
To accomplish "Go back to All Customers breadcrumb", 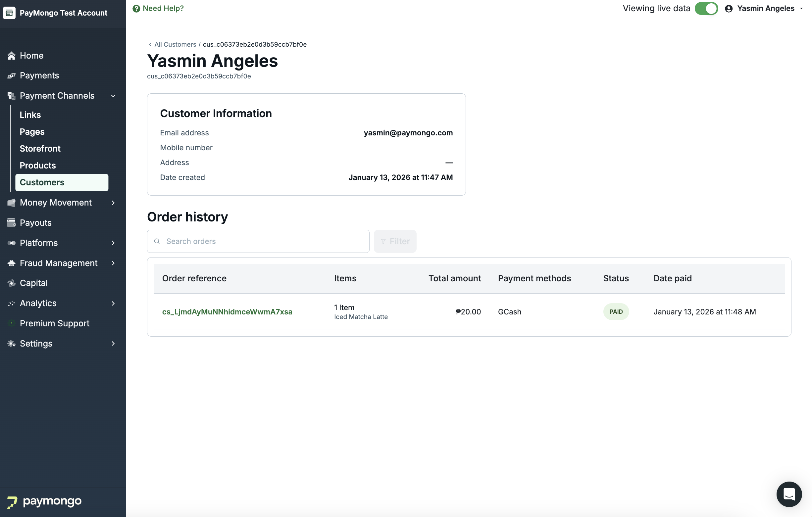I will pos(175,44).
